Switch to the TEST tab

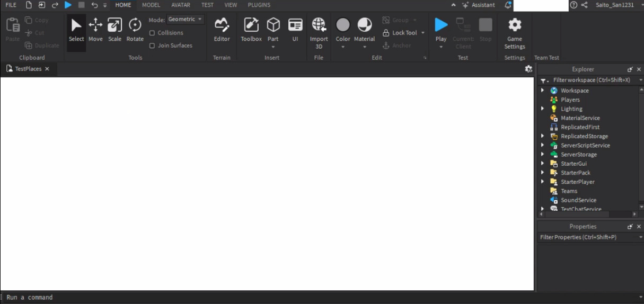click(208, 5)
